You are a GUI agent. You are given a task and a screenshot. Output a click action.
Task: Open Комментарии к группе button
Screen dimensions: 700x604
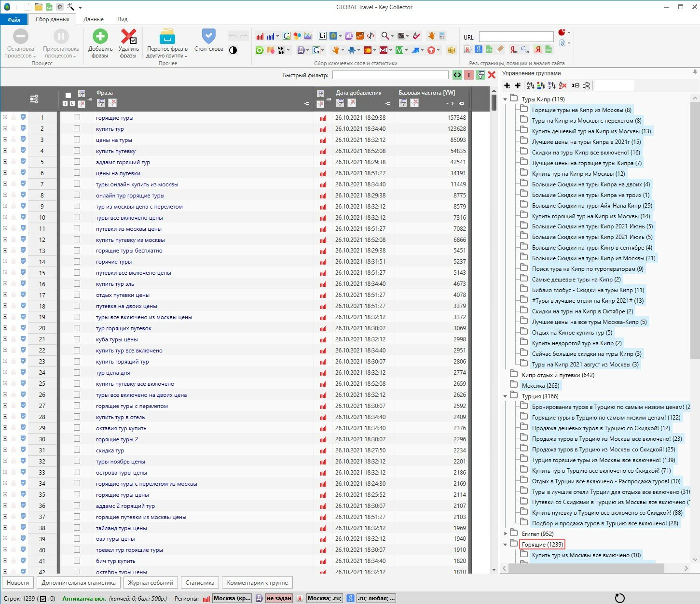click(x=257, y=583)
